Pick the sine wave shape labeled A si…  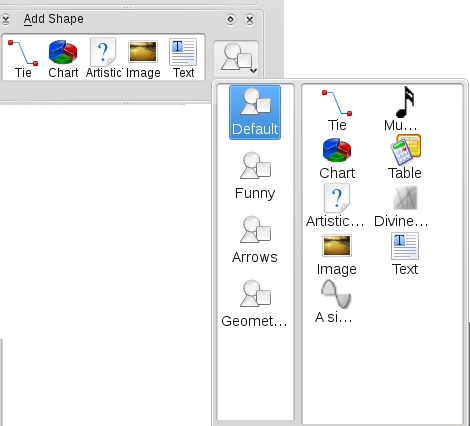click(x=334, y=302)
